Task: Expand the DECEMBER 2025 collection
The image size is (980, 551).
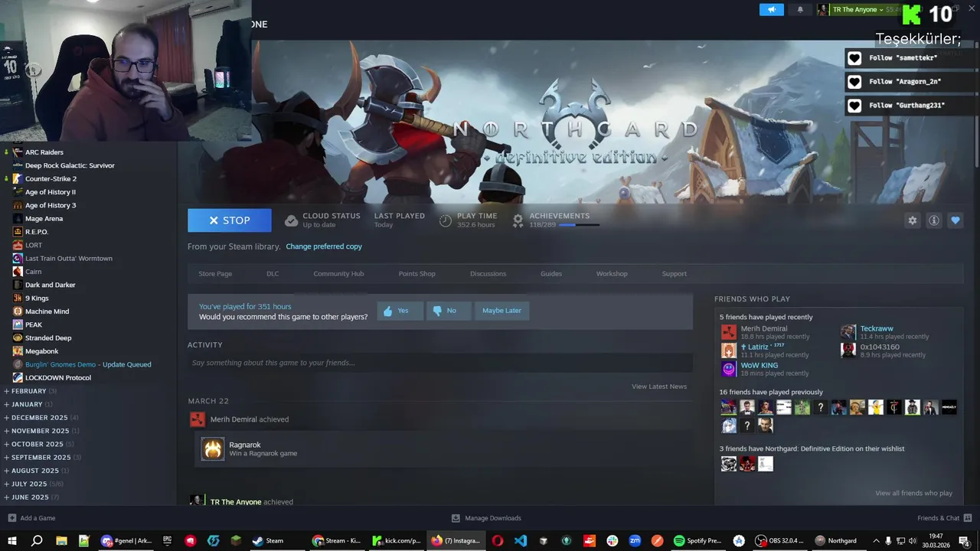Action: point(40,418)
